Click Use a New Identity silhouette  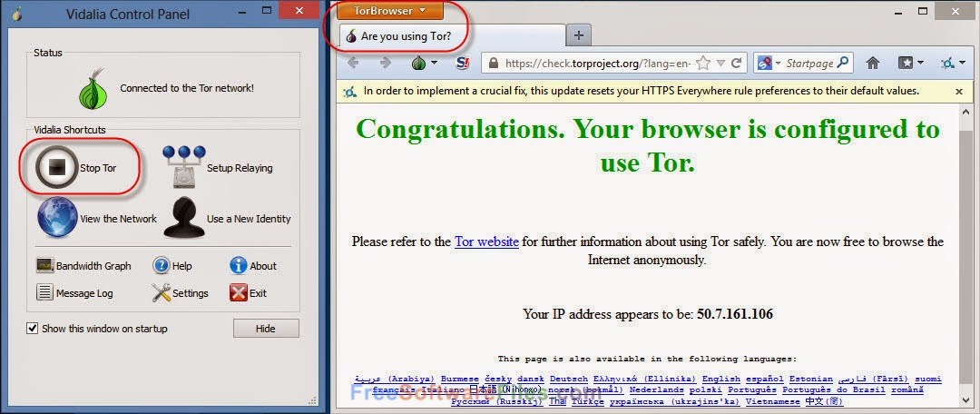pos(183,218)
